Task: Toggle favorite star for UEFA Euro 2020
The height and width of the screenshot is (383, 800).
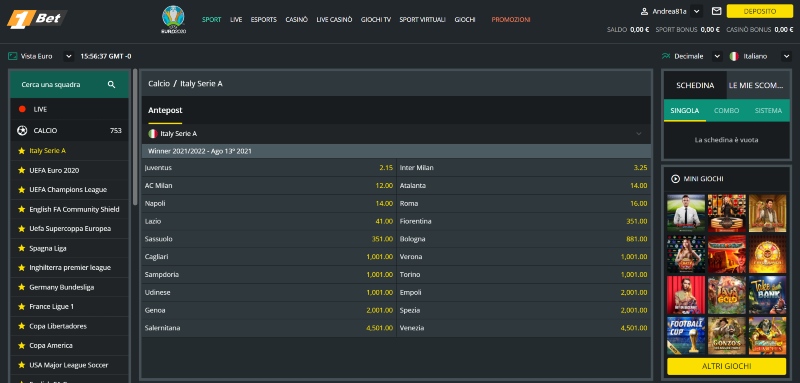Action: 21,170
